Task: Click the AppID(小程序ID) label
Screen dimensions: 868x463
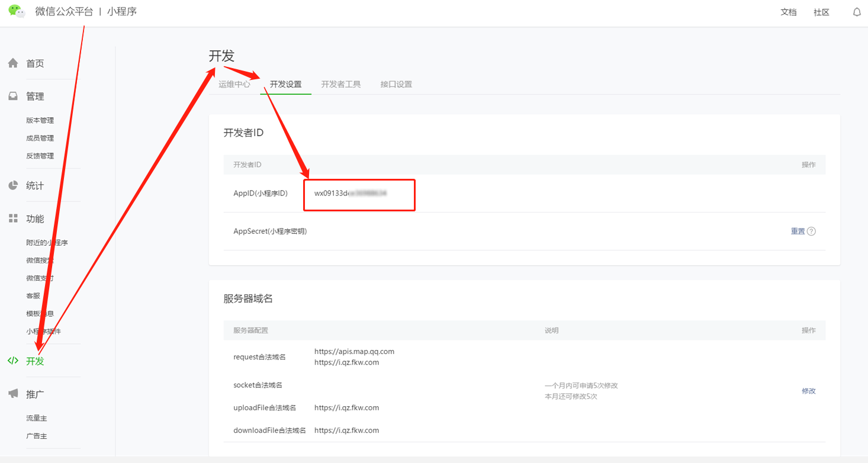Action: pyautogui.click(x=261, y=194)
